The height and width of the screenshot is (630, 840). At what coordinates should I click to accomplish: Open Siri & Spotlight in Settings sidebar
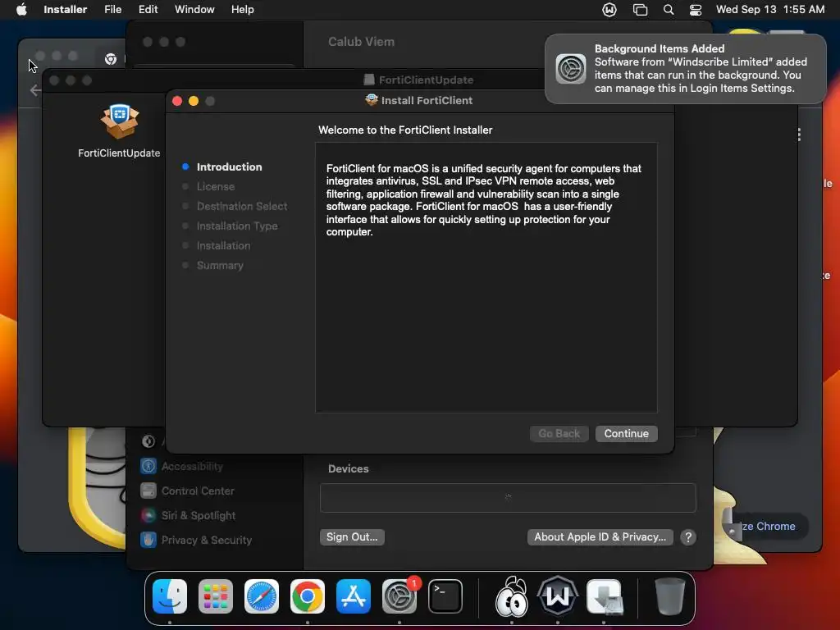pyautogui.click(x=199, y=515)
